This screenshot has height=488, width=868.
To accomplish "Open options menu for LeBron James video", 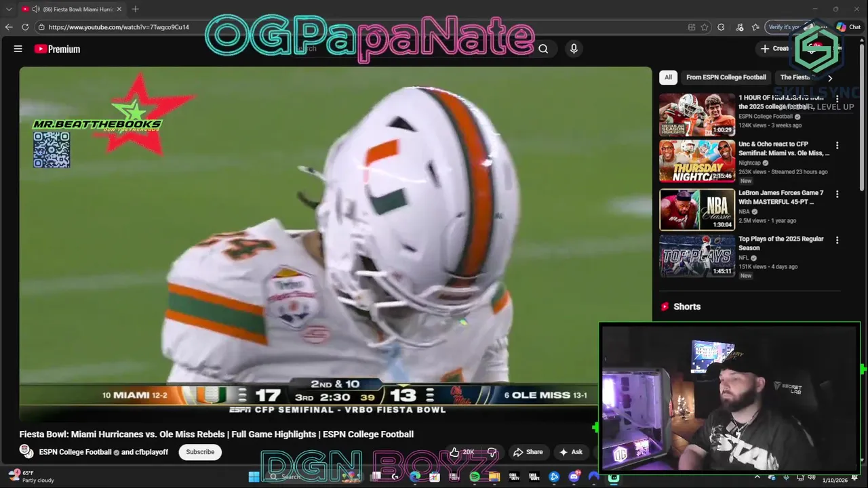I will (837, 194).
